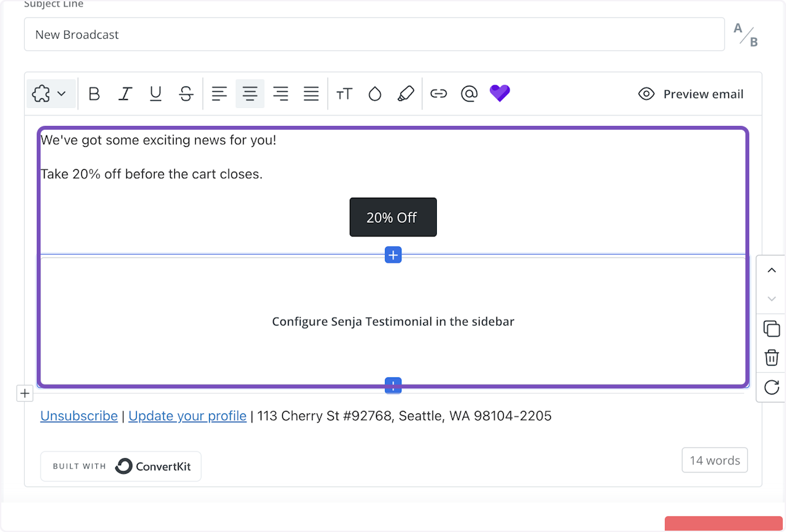Delete the selected content block
This screenshot has height=532, width=786.
(x=771, y=358)
